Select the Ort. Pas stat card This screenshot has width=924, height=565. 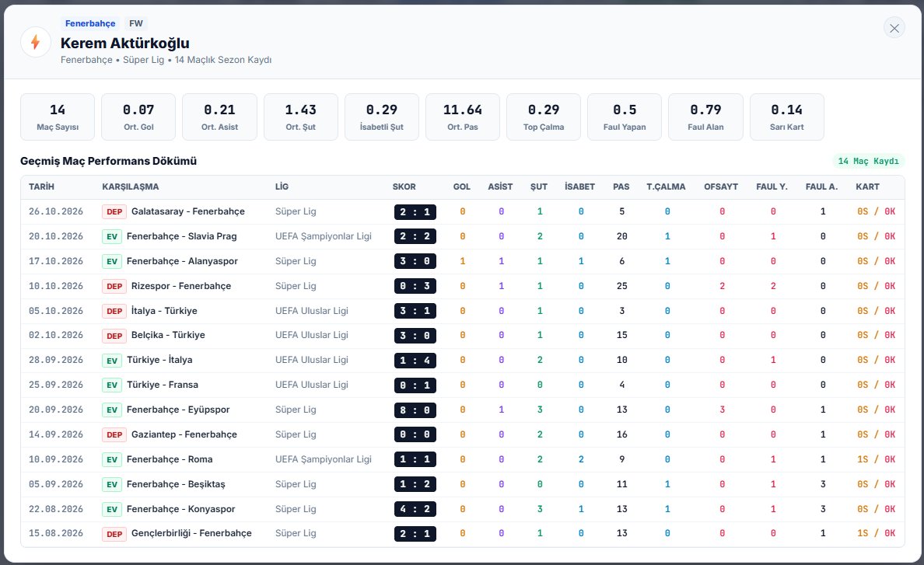(x=463, y=117)
